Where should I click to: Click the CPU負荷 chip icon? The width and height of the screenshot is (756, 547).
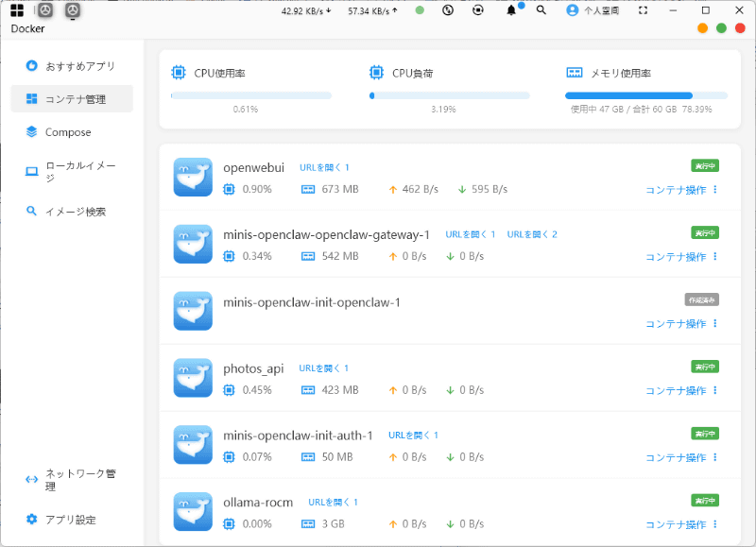[x=376, y=73]
